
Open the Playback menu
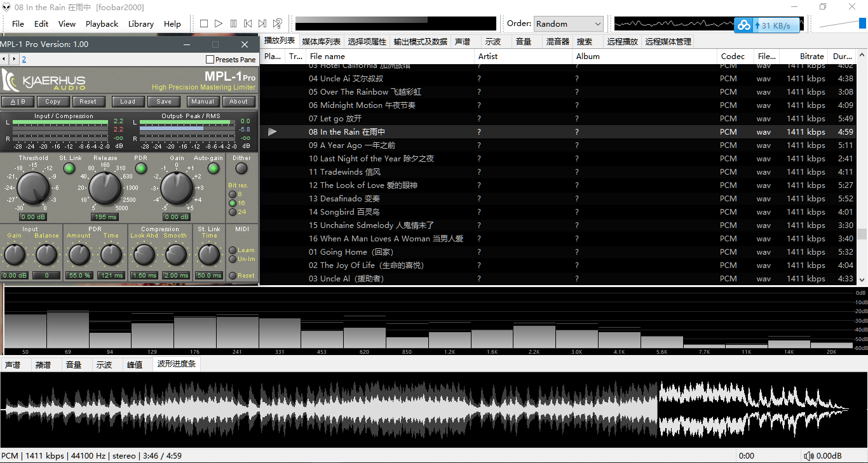(x=102, y=23)
